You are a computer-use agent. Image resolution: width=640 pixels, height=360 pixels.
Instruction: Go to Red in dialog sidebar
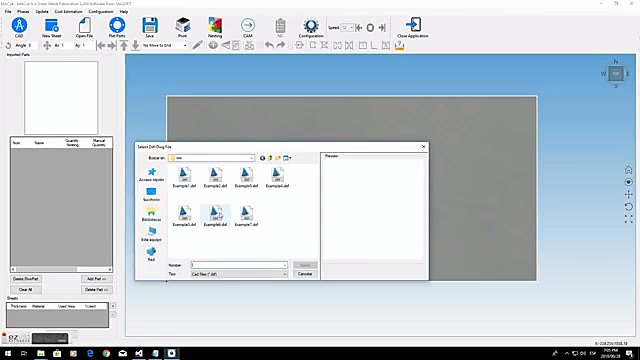point(151,254)
